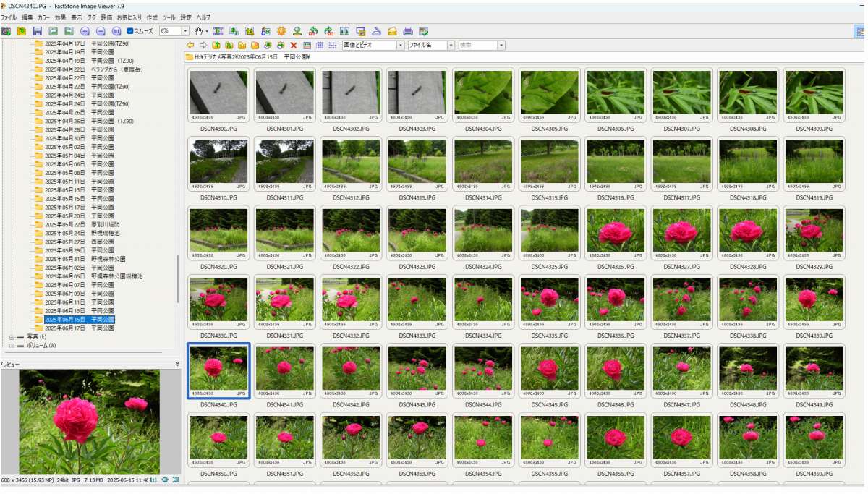Click the print icon in the toolbar
Image resolution: width=868 pixels, height=494 pixels.
click(408, 31)
